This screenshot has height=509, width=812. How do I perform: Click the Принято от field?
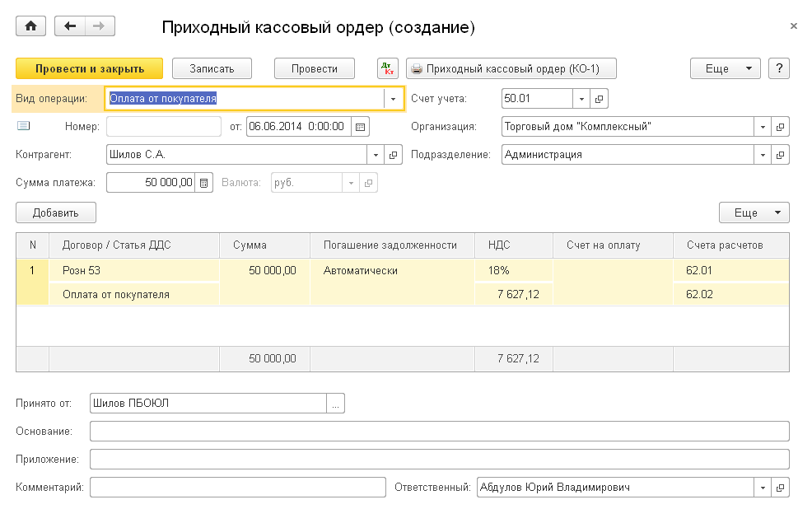(208, 404)
